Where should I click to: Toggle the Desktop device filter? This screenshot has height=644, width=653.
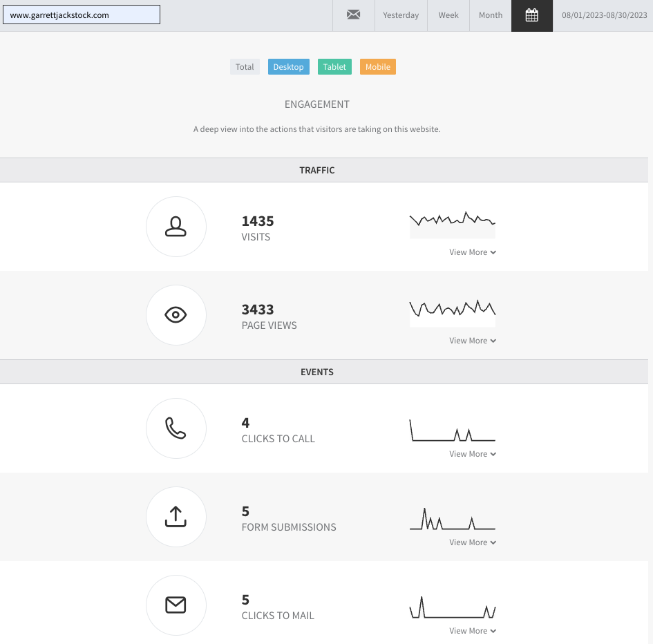[289, 66]
